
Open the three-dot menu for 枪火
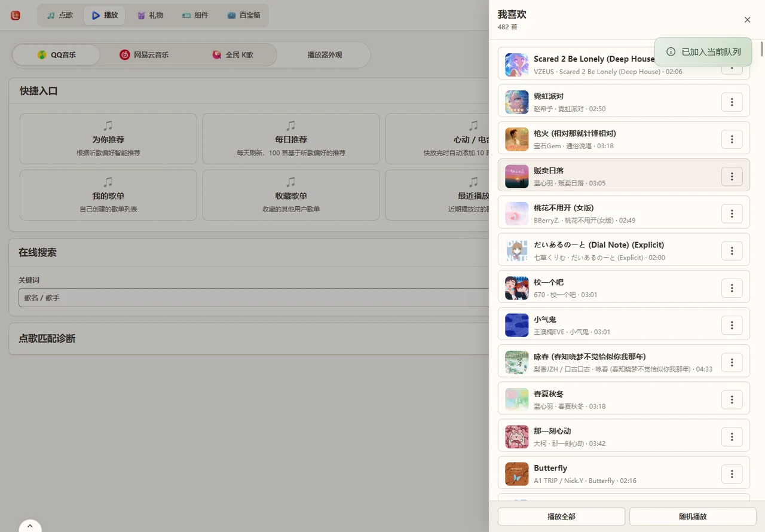tap(732, 139)
